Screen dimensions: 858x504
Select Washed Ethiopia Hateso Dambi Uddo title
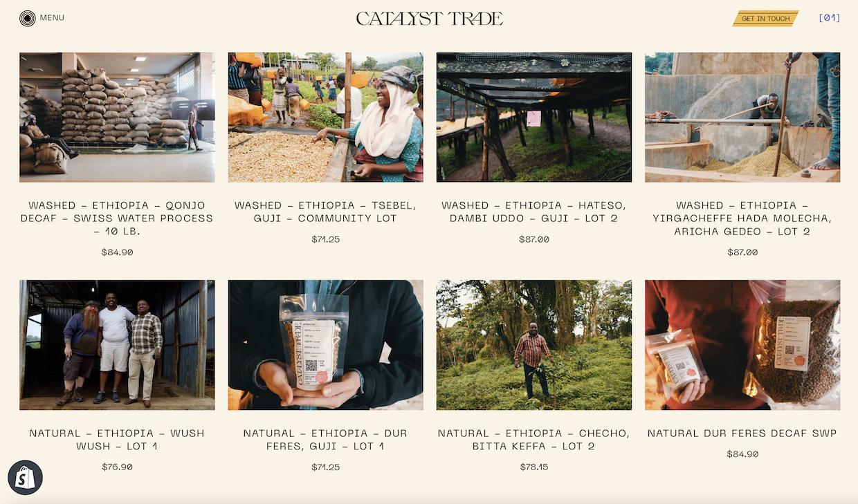coord(533,212)
